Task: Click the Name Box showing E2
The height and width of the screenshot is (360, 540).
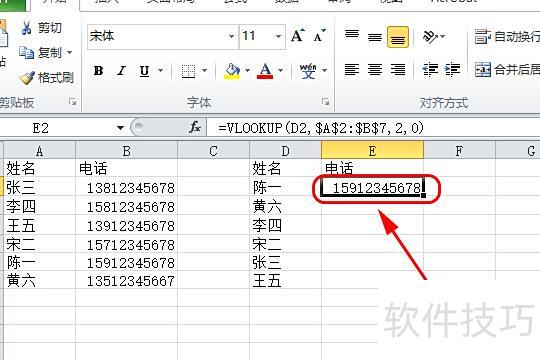Action: [x=57, y=128]
